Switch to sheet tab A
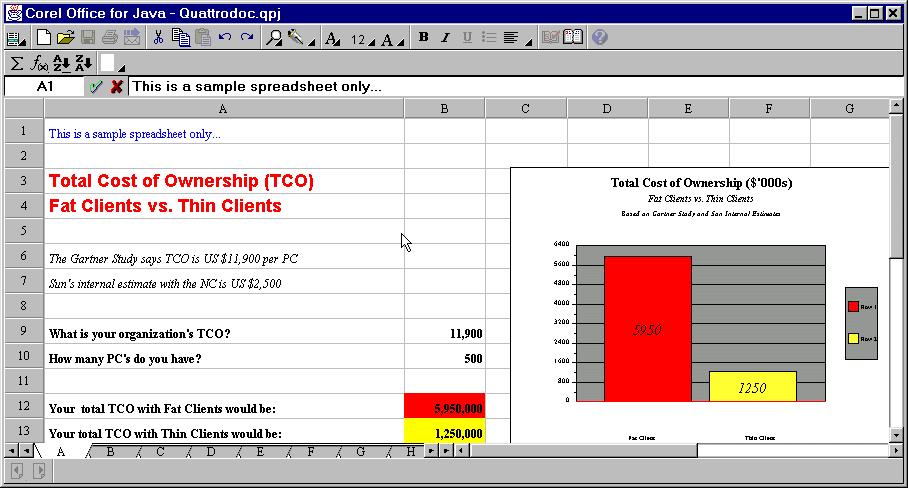 61,452
